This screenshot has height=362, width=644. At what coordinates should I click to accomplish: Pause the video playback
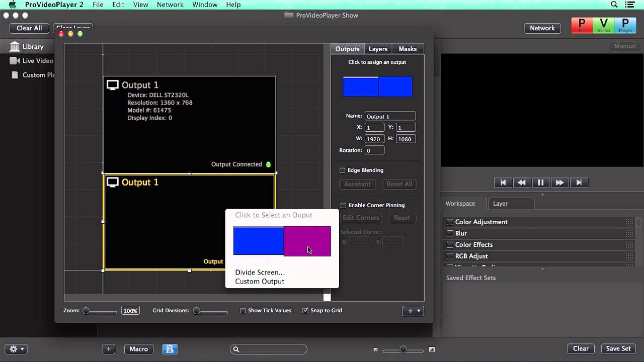[541, 183]
